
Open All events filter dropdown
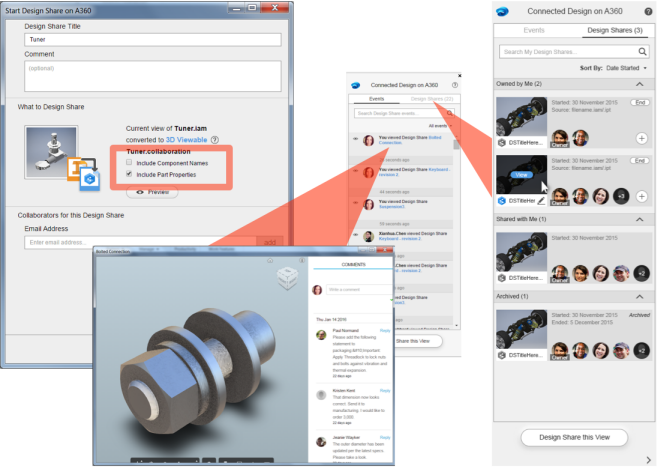pos(440,126)
